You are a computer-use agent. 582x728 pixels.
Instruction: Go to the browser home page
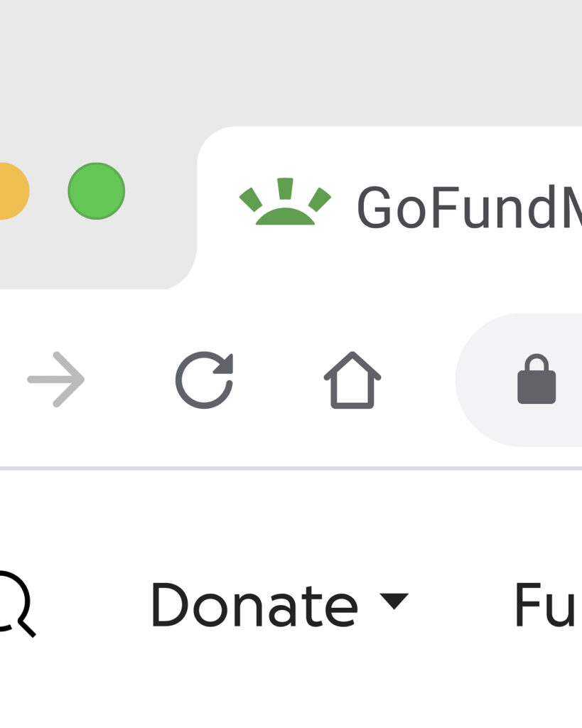click(352, 380)
